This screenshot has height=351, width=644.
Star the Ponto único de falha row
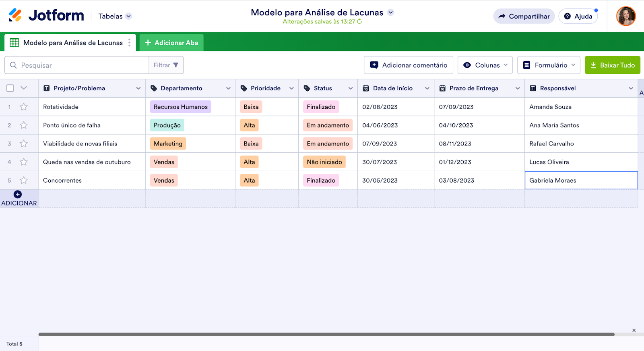[24, 125]
